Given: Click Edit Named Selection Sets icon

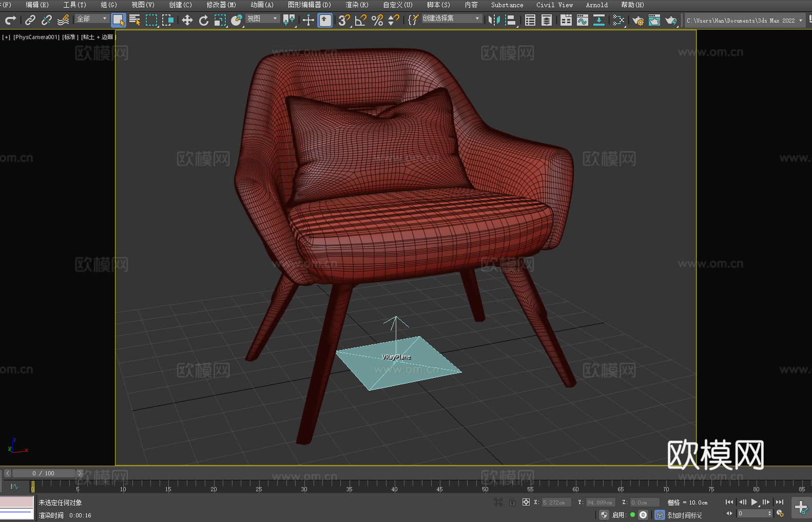Looking at the screenshot, I should (413, 20).
